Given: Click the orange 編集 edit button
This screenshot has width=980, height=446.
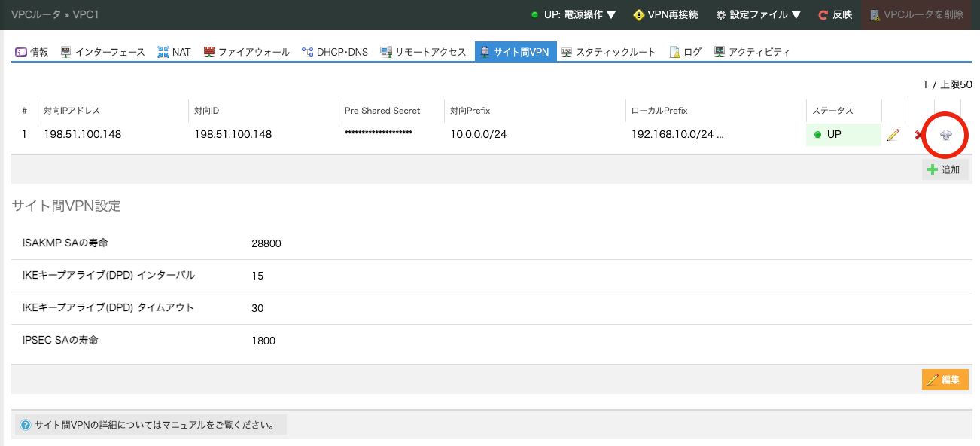Looking at the screenshot, I should 945,380.
